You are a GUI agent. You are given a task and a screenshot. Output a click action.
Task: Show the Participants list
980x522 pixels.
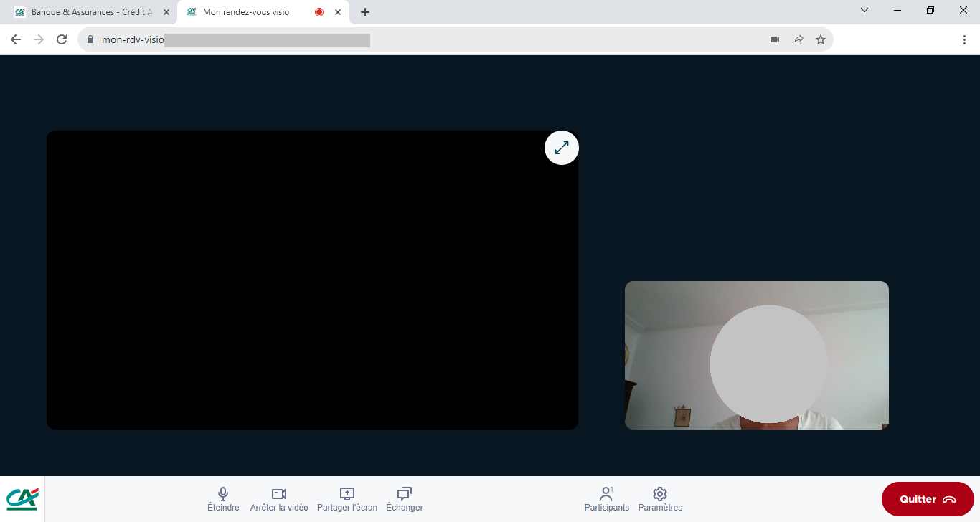pos(606,499)
